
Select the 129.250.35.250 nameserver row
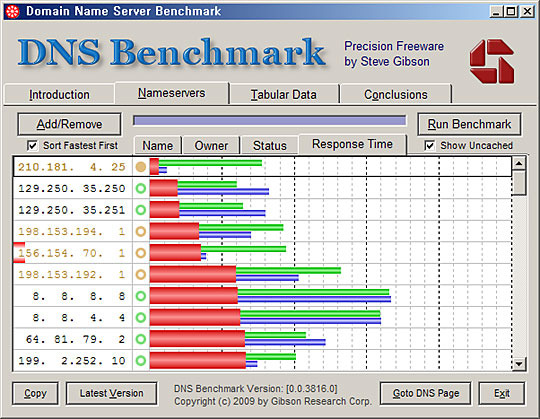tap(262, 188)
